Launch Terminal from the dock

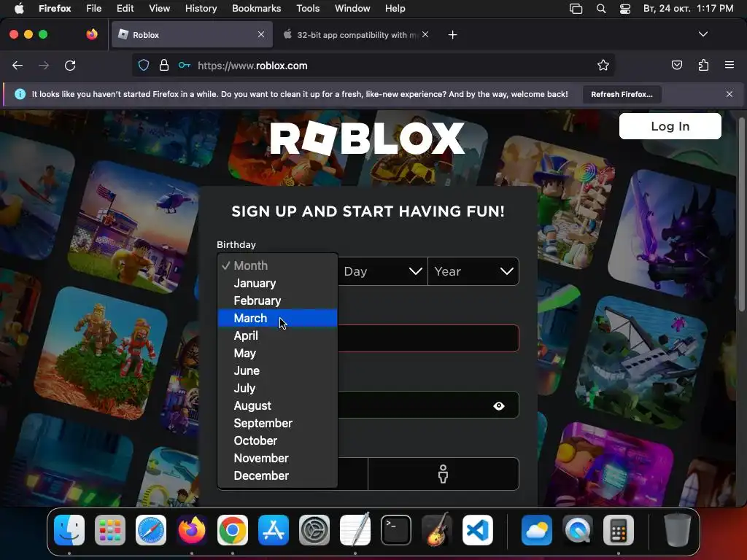click(396, 530)
